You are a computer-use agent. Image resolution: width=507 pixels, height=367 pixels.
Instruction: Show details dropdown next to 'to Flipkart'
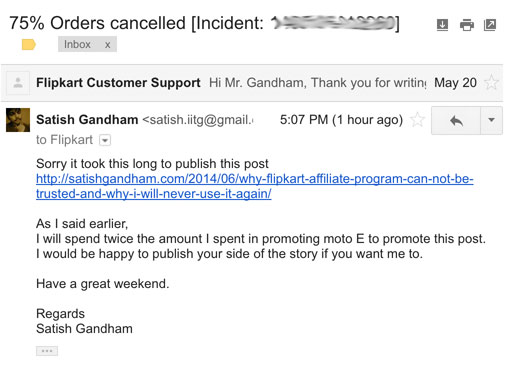(105, 140)
